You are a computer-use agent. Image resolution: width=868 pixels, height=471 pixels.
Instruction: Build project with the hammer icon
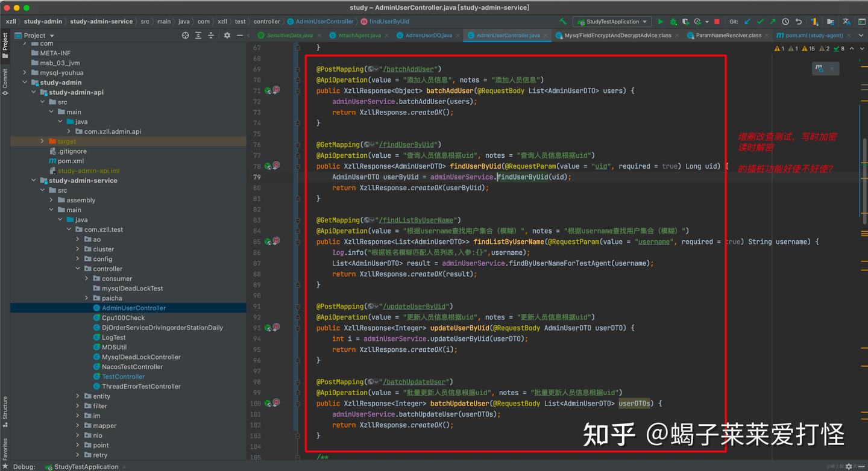tap(563, 22)
